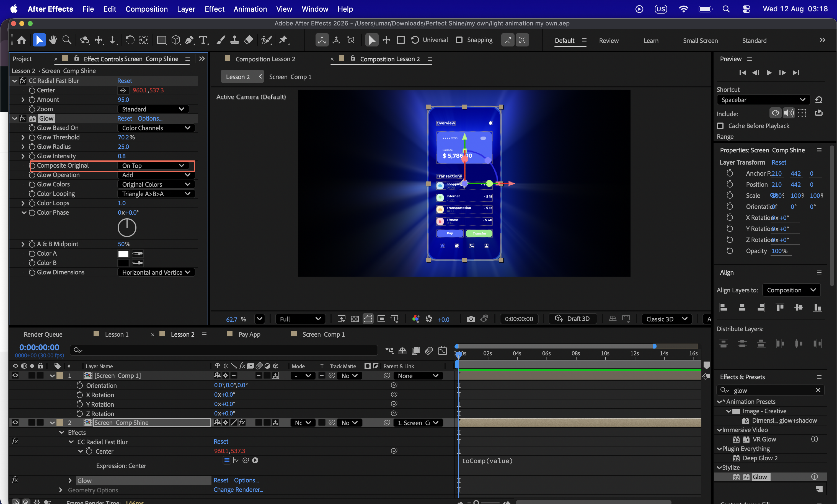Switch to the Pay App timeline tab
Viewport: 837px width, 504px height.
pyautogui.click(x=249, y=334)
